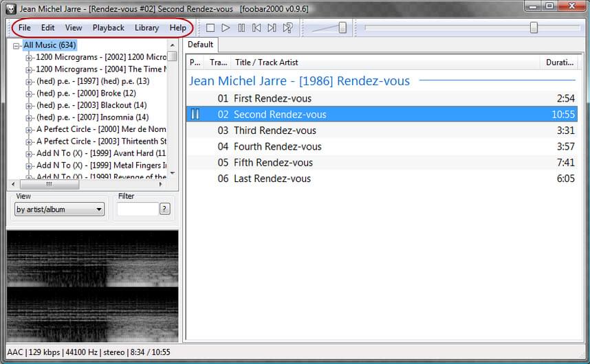Open the 'by artist/album' view dropdown
The height and width of the screenshot is (364, 590).
pyautogui.click(x=59, y=209)
